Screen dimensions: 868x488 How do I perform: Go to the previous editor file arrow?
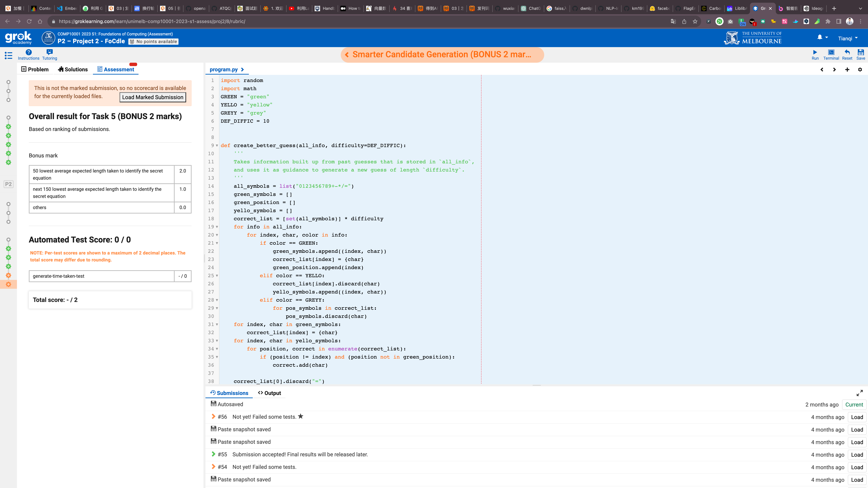coord(822,70)
